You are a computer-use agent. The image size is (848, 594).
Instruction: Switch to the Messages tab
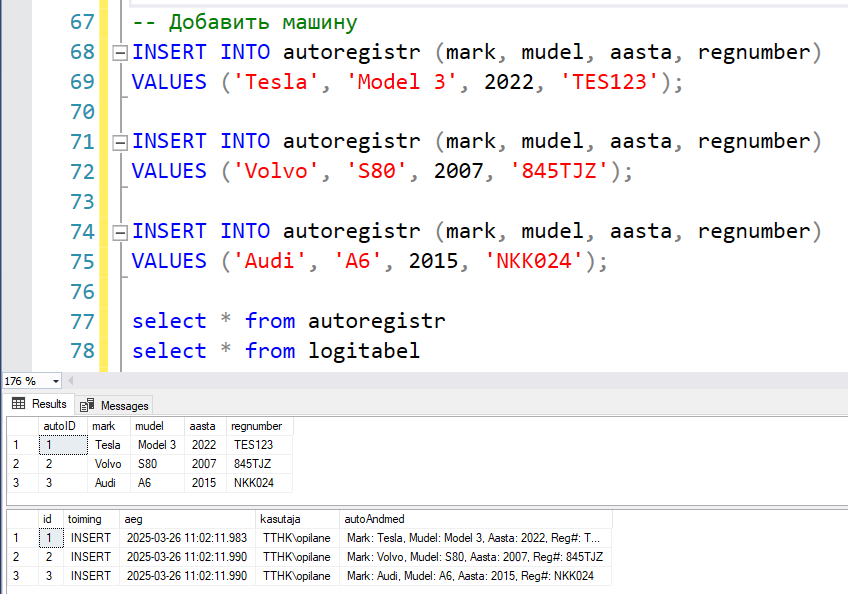(114, 406)
